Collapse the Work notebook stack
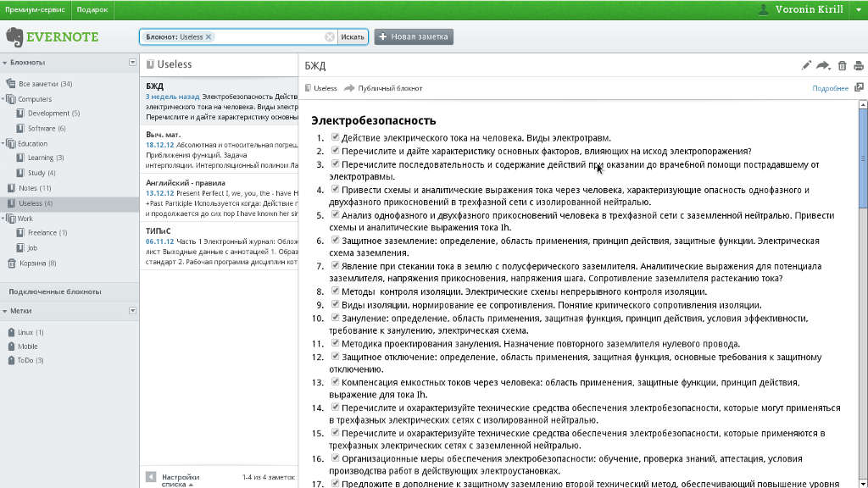The image size is (868, 488). [x=3, y=218]
